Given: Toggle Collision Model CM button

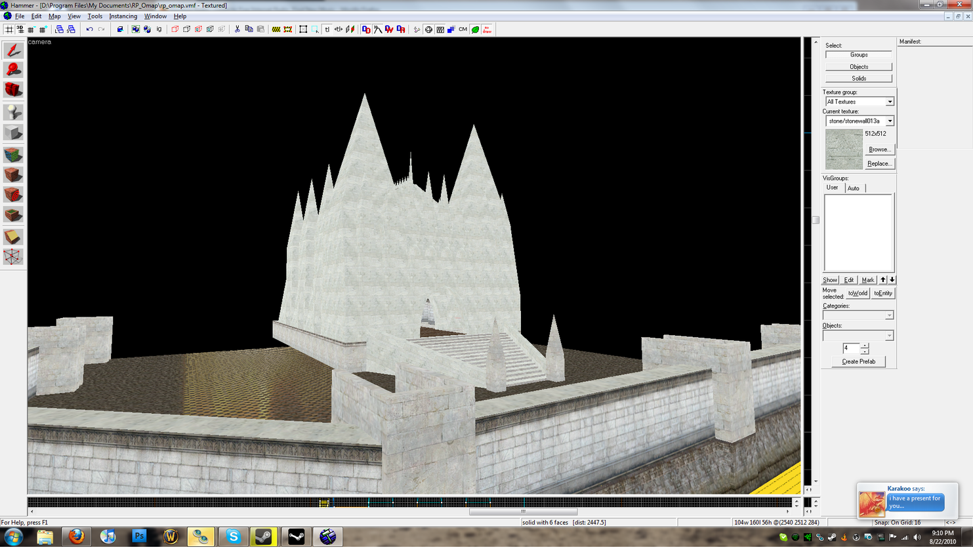Looking at the screenshot, I should pyautogui.click(x=463, y=30).
